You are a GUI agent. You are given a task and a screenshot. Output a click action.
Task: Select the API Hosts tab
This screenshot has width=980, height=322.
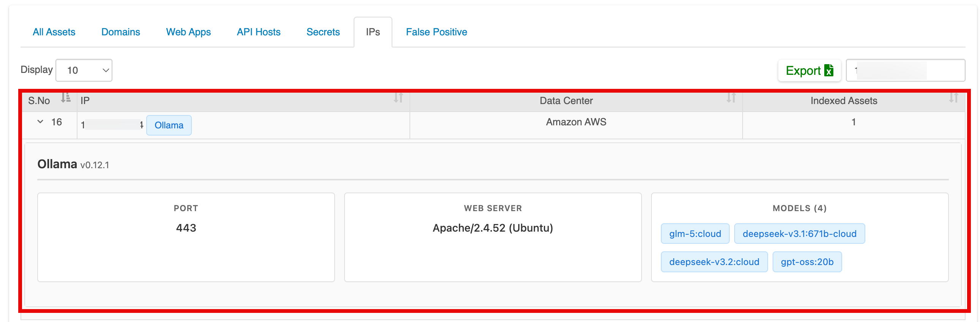pos(259,32)
